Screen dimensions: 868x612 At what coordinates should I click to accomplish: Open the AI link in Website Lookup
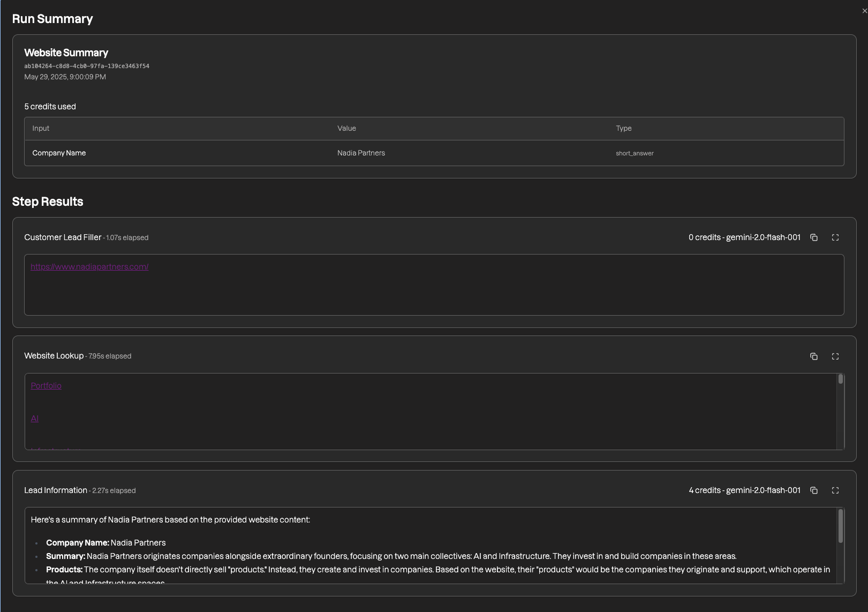click(x=35, y=419)
